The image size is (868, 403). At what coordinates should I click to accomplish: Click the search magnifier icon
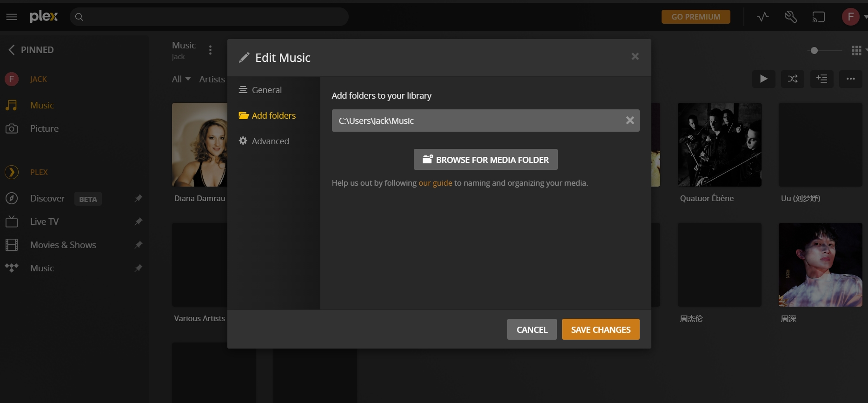coord(80,17)
